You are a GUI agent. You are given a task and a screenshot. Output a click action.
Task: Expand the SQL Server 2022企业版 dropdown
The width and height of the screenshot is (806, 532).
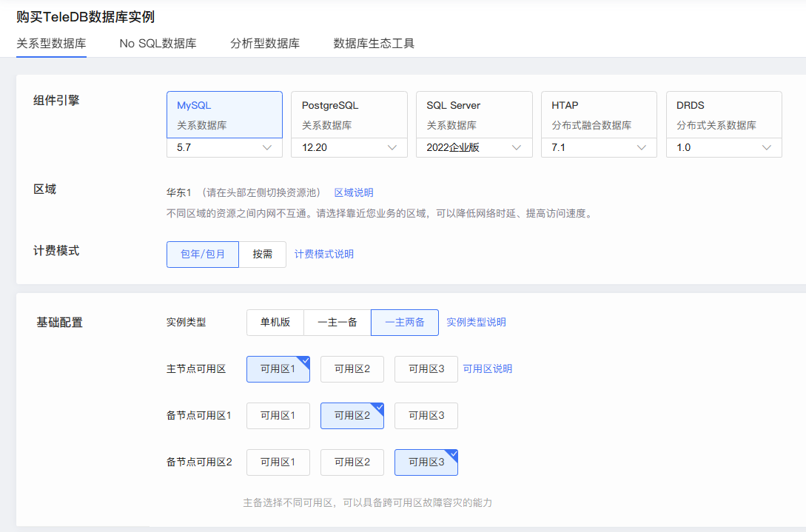pos(474,147)
